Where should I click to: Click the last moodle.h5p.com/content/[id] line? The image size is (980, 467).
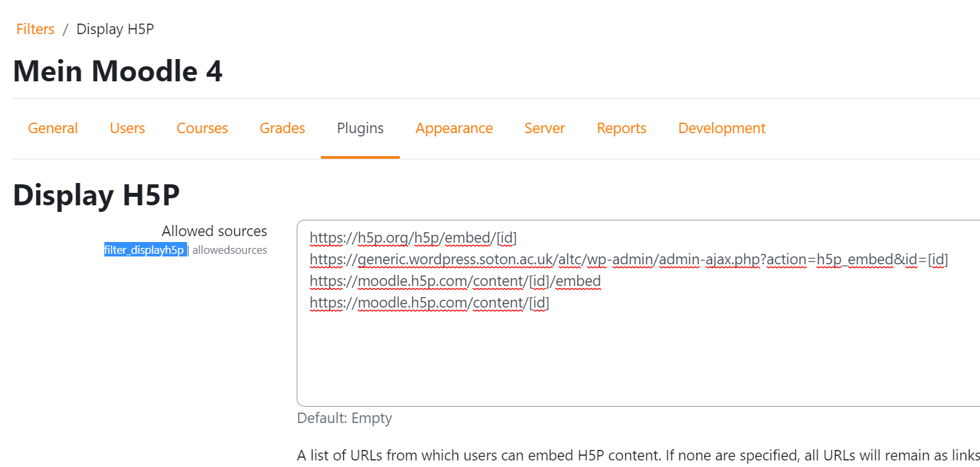click(x=429, y=303)
